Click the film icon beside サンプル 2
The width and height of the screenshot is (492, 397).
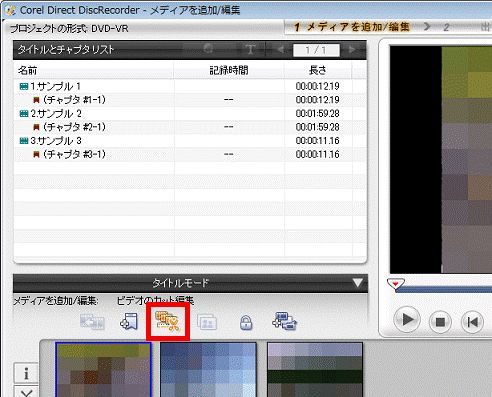point(24,114)
